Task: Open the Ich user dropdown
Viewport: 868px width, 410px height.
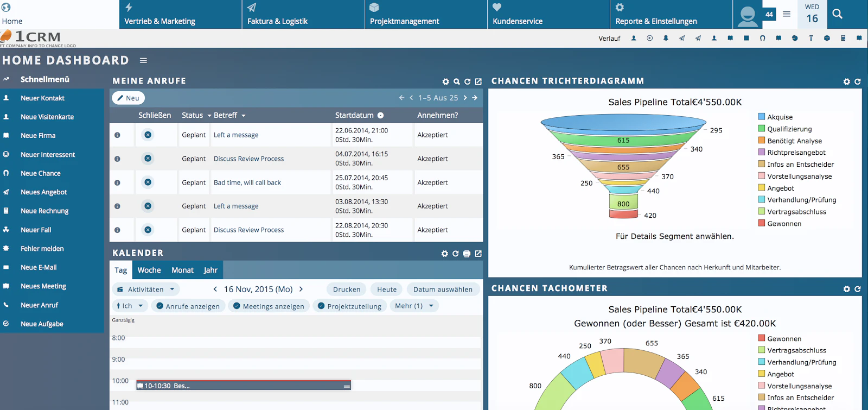Action: 130,306
